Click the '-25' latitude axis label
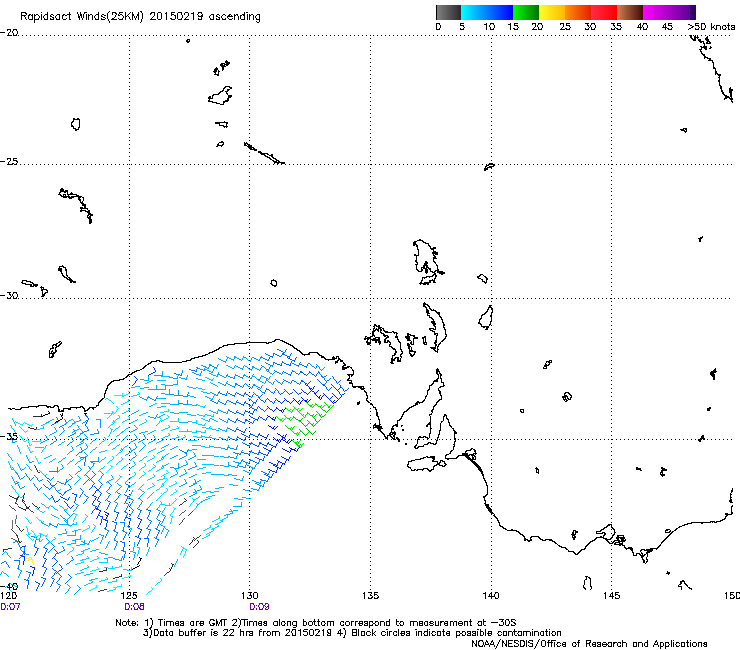Image resolution: width=740 pixels, height=650 pixels. coord(9,161)
